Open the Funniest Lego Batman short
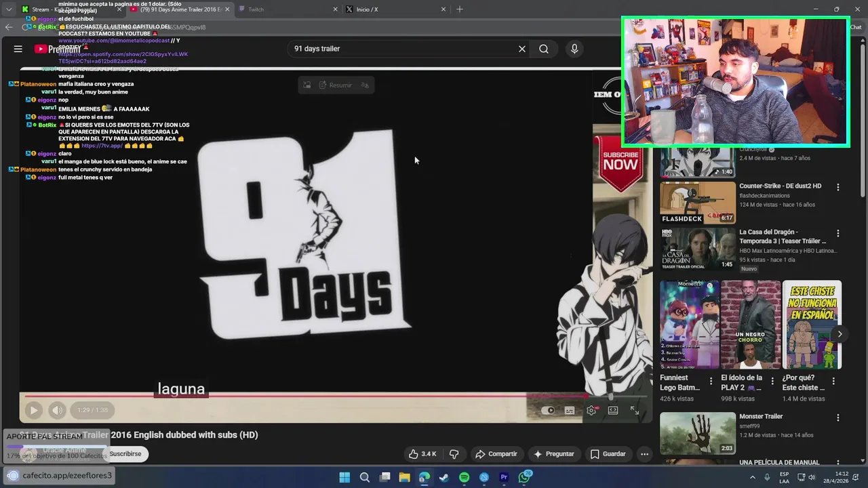 [x=690, y=325]
